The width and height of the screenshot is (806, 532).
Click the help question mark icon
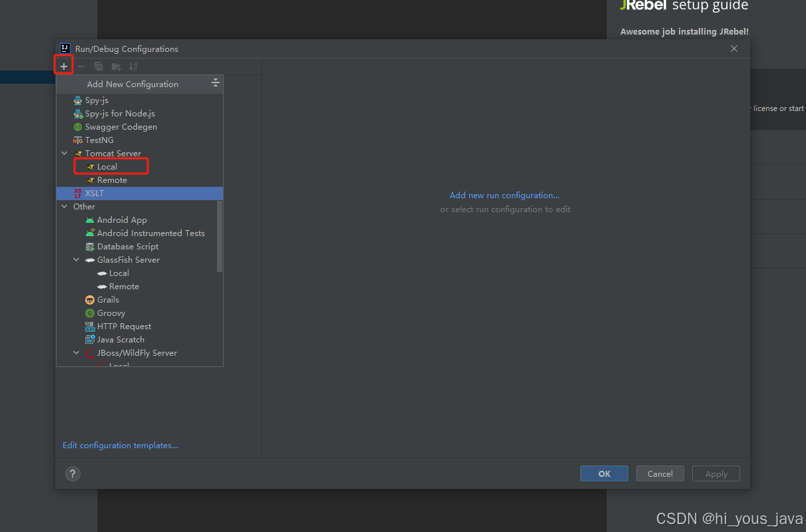[73, 473]
